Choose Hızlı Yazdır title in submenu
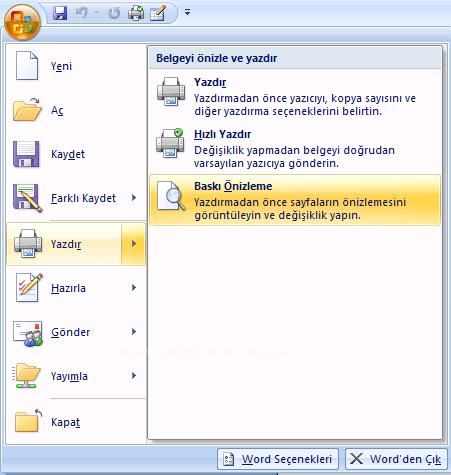Screen dimensions: 451x475 point(223,134)
